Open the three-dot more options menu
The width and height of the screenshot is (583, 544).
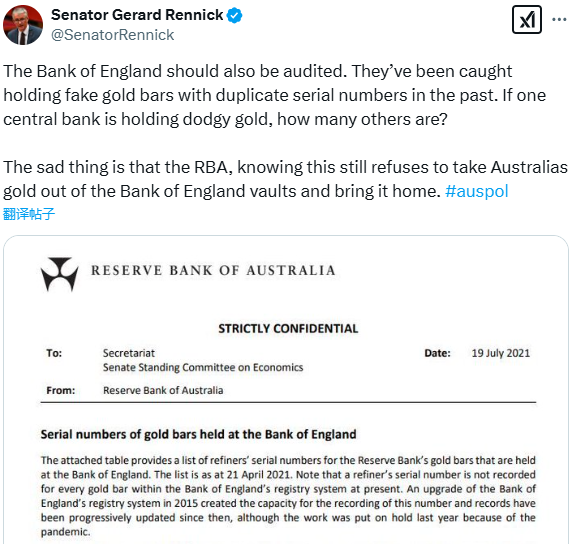(559, 19)
